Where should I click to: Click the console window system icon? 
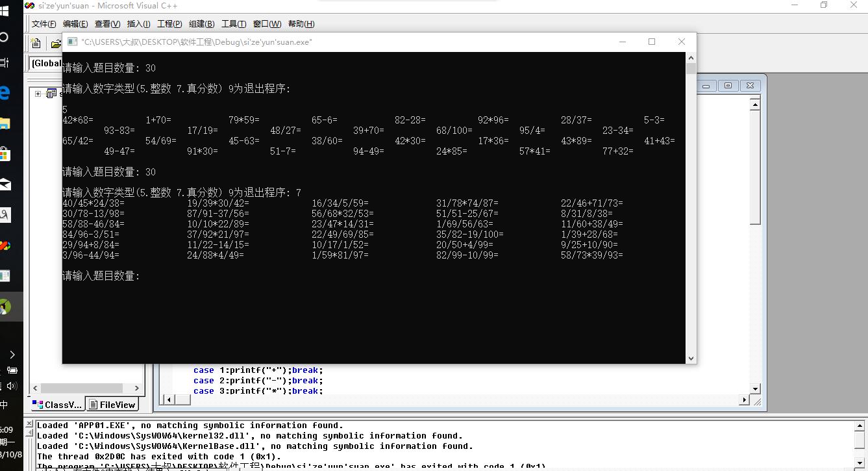tap(73, 42)
